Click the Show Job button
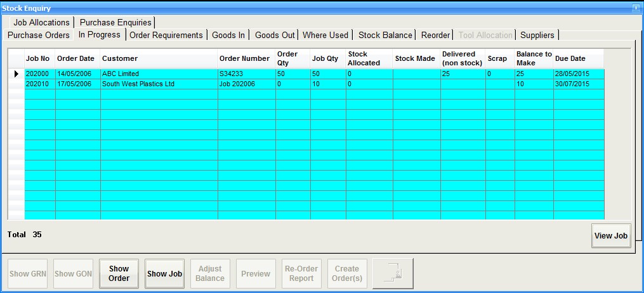Image resolution: width=644 pixels, height=293 pixels. point(165,274)
